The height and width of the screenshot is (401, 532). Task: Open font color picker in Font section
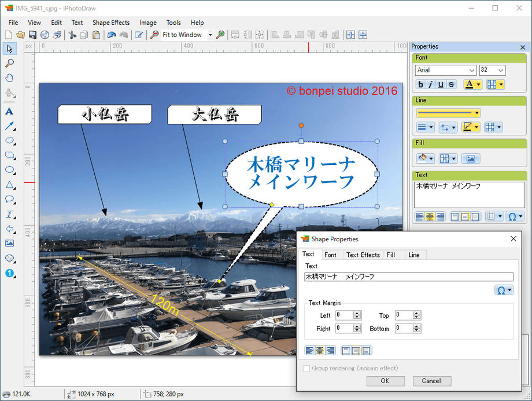click(x=472, y=84)
